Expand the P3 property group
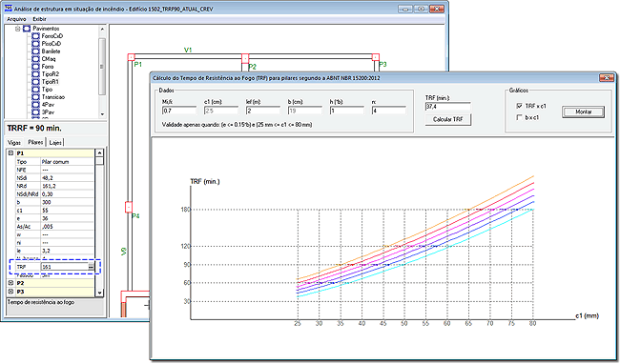Viewport: 620px width, 364px height. tap(11, 292)
